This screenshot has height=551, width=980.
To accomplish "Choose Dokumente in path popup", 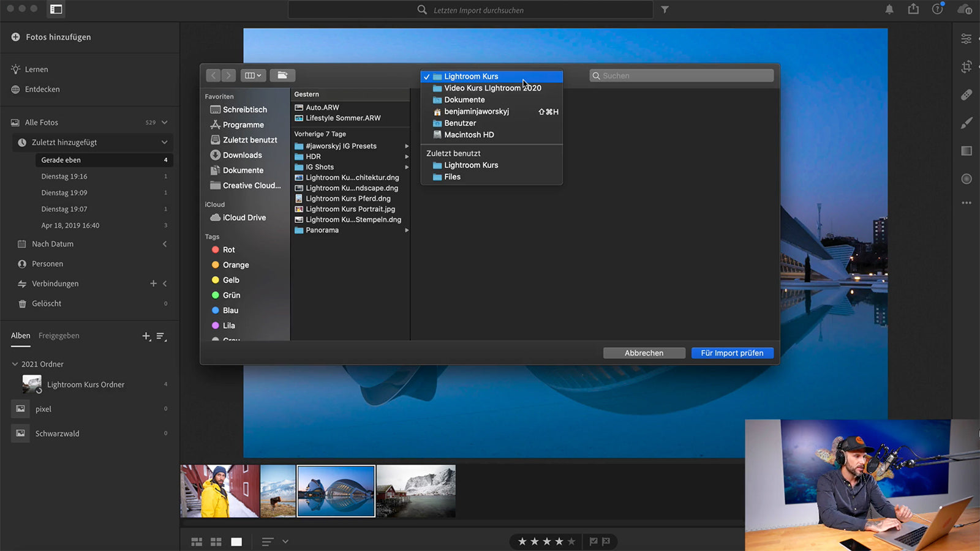I will click(492, 100).
